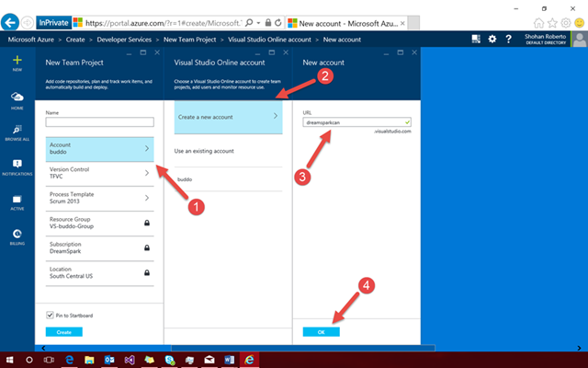Screen dimensions: 588x368
Task: Click the startboard customize icon in header
Action: coord(476,39)
